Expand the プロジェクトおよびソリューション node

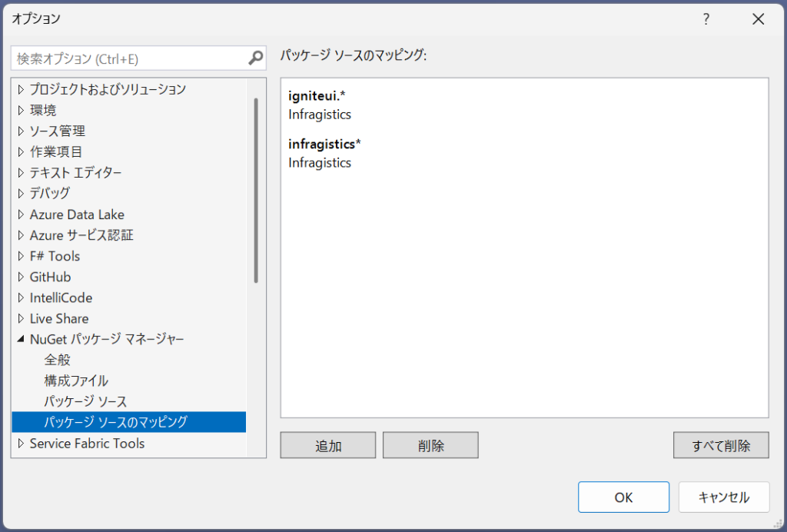[x=21, y=89]
